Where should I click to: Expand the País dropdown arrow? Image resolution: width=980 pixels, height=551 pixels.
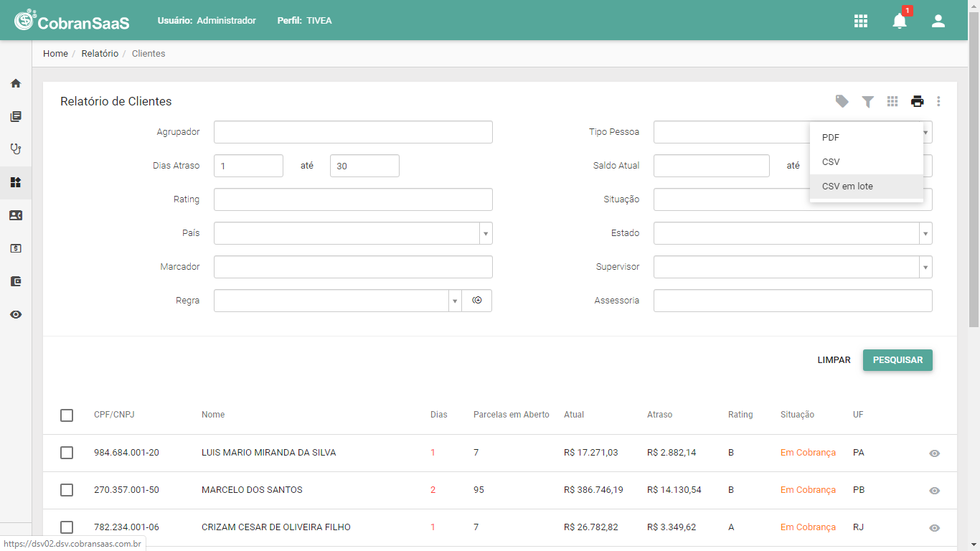[x=486, y=233]
